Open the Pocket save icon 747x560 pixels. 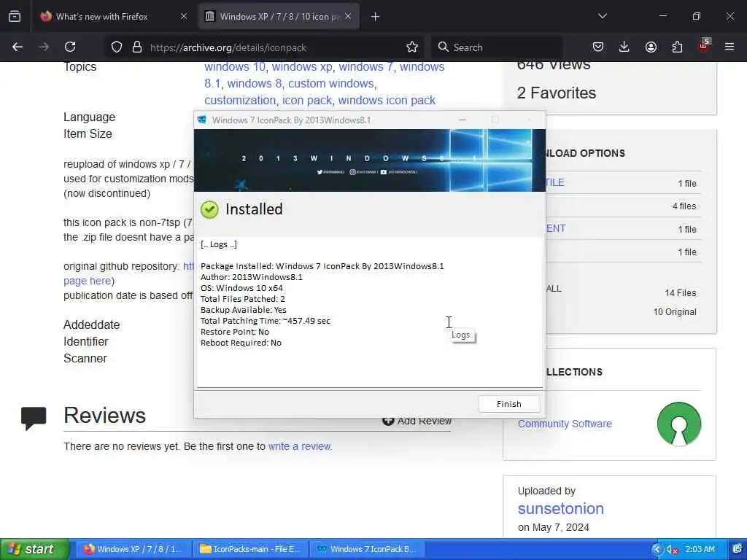point(598,47)
